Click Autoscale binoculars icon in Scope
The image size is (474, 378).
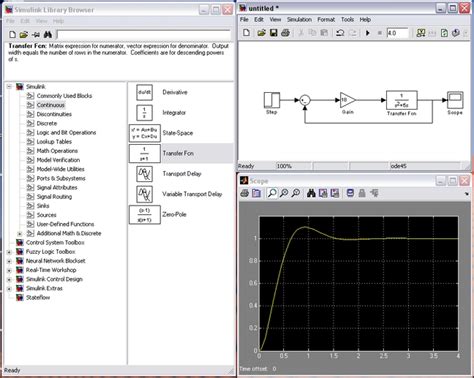311,193
